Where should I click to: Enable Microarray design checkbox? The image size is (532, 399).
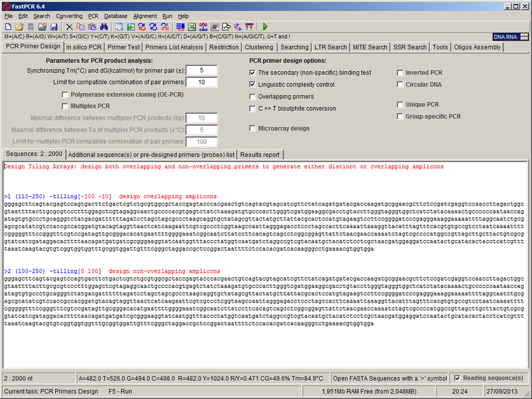pos(252,128)
